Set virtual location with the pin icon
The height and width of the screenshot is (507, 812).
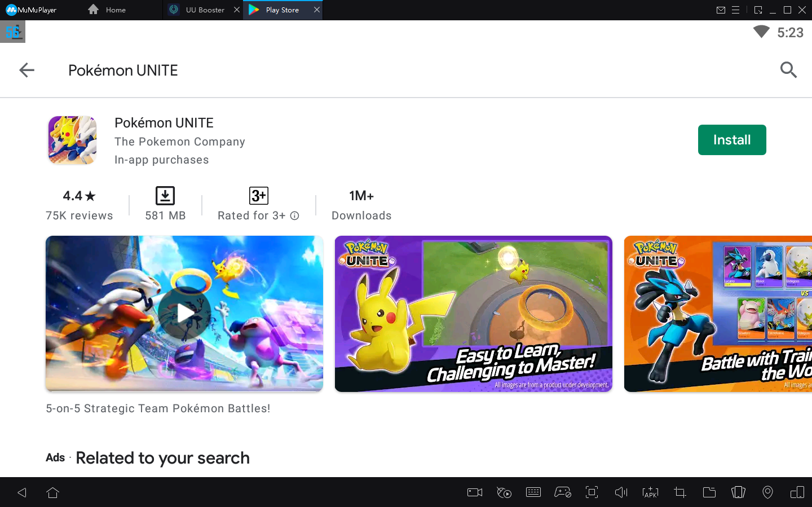(767, 492)
